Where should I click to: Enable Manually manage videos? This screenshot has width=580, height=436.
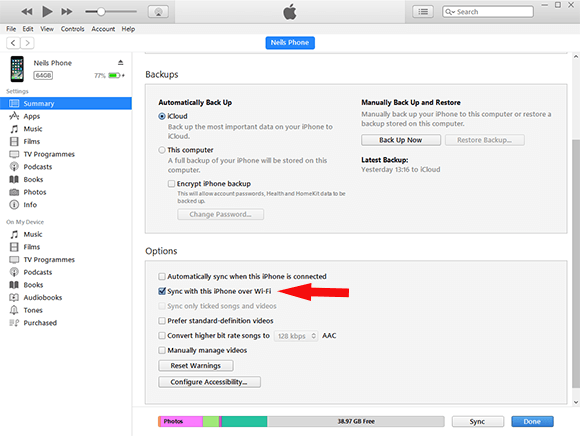[x=162, y=350]
